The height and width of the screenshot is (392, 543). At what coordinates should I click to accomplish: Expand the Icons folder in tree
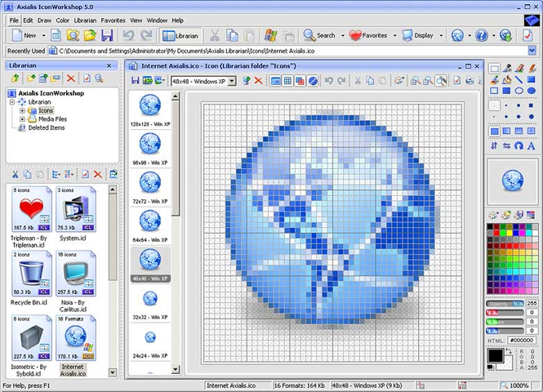coord(22,111)
